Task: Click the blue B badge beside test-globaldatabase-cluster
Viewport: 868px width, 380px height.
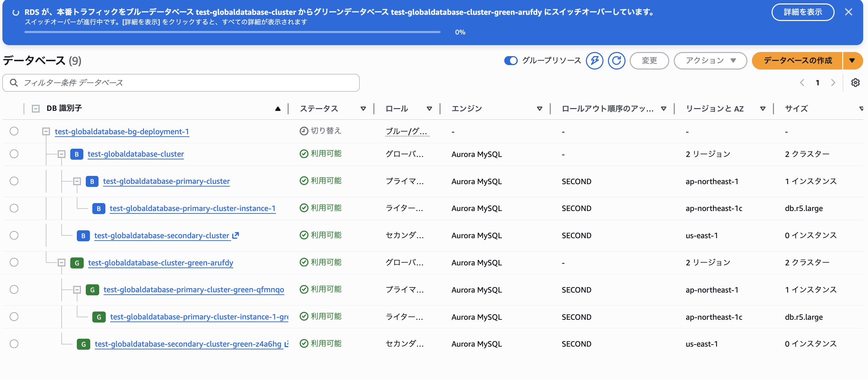Action: (76, 154)
